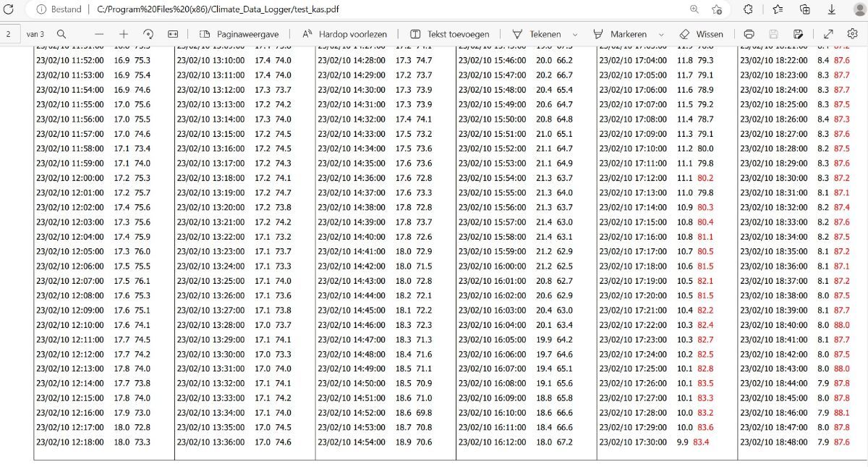Click the entry 23/02/10 13:23:00
This screenshot has height=467, width=868.
211,251
